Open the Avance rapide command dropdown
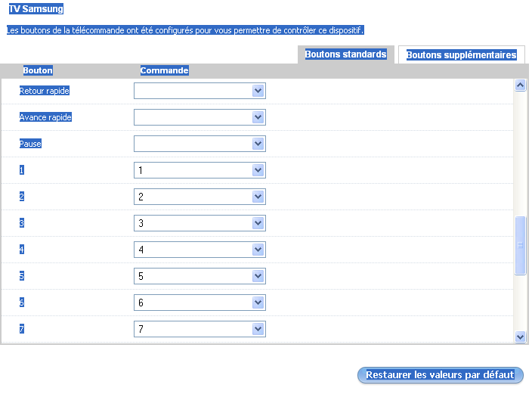Image resolution: width=532 pixels, height=416 pixels. point(199,117)
